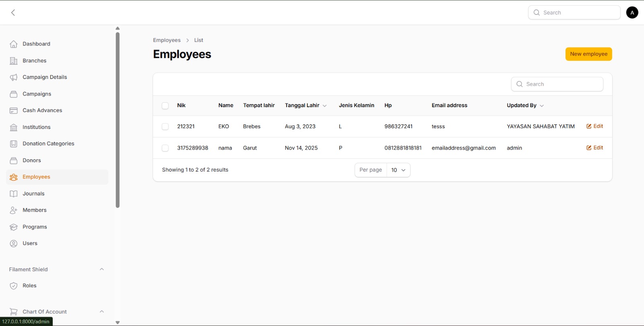The image size is (644, 326).
Task: Click the Employees group icon
Action: click(14, 177)
